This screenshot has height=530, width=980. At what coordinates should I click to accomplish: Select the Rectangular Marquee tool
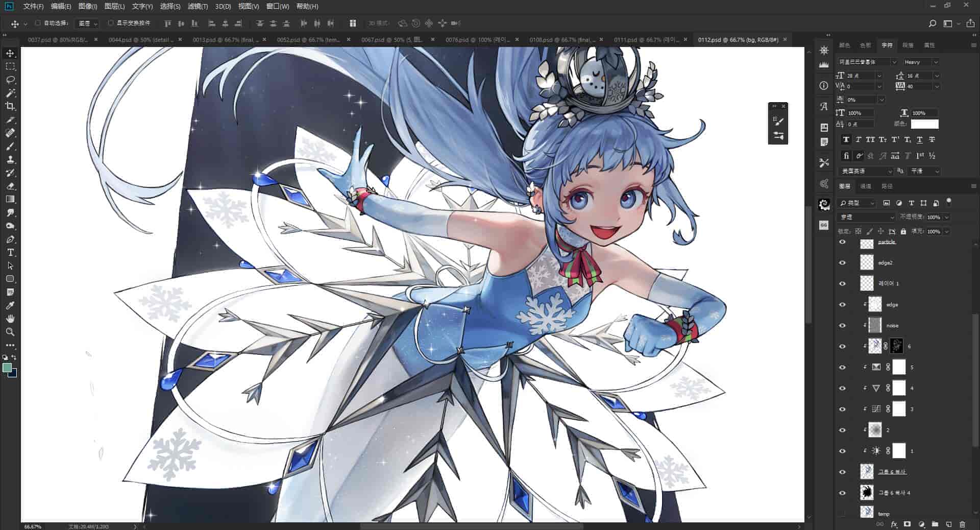pos(10,66)
